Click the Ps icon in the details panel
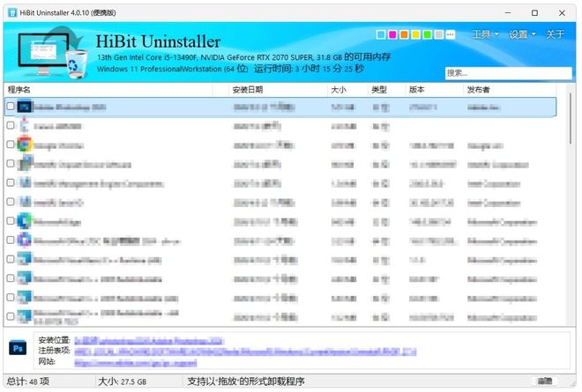The height and width of the screenshot is (392, 582). 18,348
